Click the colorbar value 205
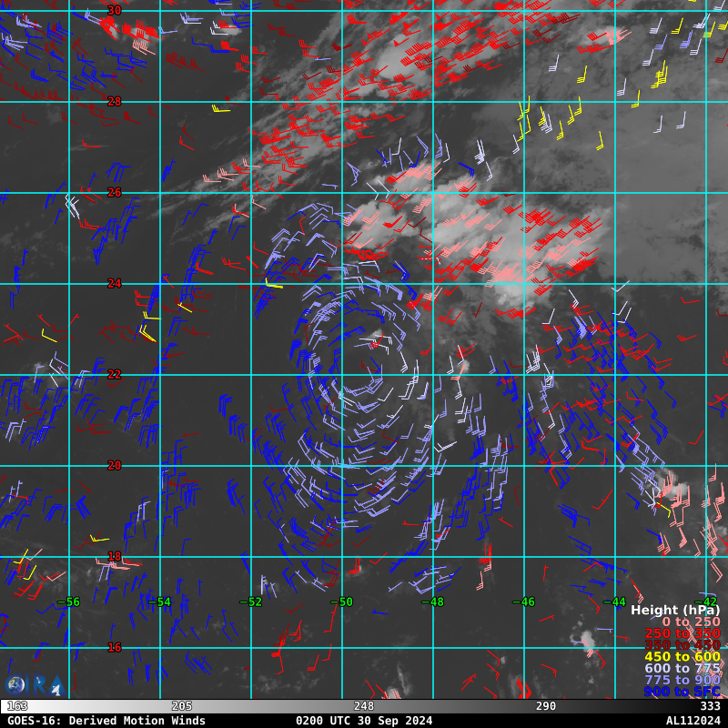The width and height of the screenshot is (728, 728). [181, 706]
